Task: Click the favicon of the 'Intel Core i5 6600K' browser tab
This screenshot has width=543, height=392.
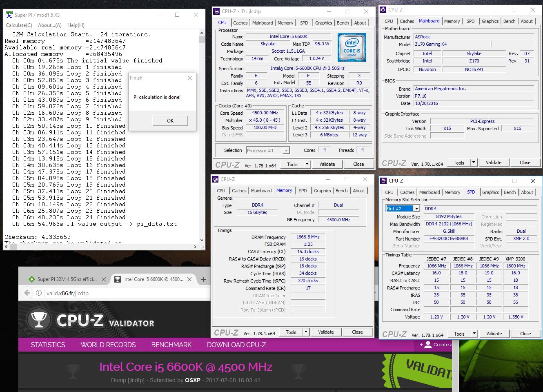Action: point(117,279)
